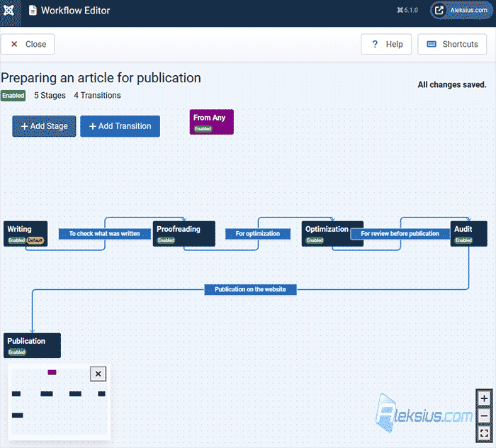Select the Publication stage node
This screenshot has width=496, height=448.
pos(33,345)
